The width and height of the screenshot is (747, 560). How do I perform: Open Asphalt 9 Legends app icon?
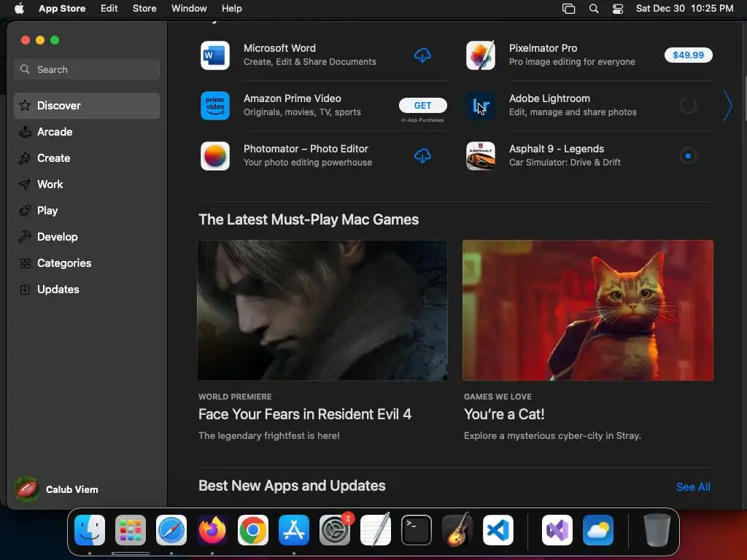click(x=480, y=156)
